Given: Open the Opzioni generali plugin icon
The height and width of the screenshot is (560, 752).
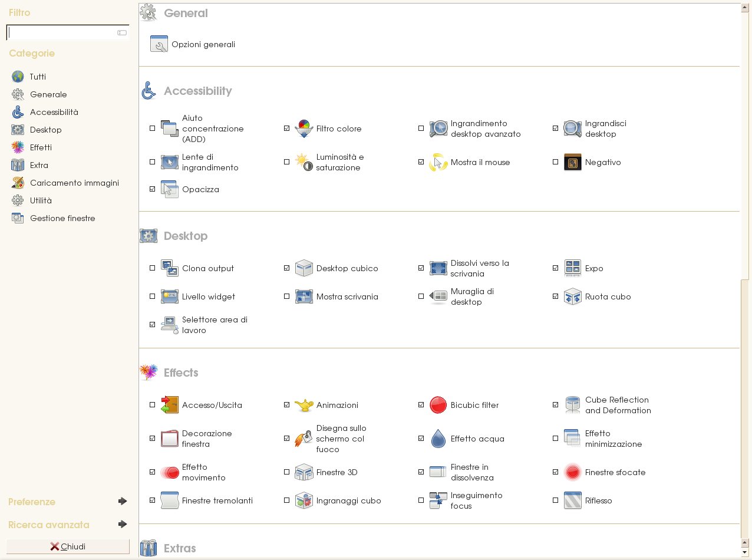Looking at the screenshot, I should (159, 44).
